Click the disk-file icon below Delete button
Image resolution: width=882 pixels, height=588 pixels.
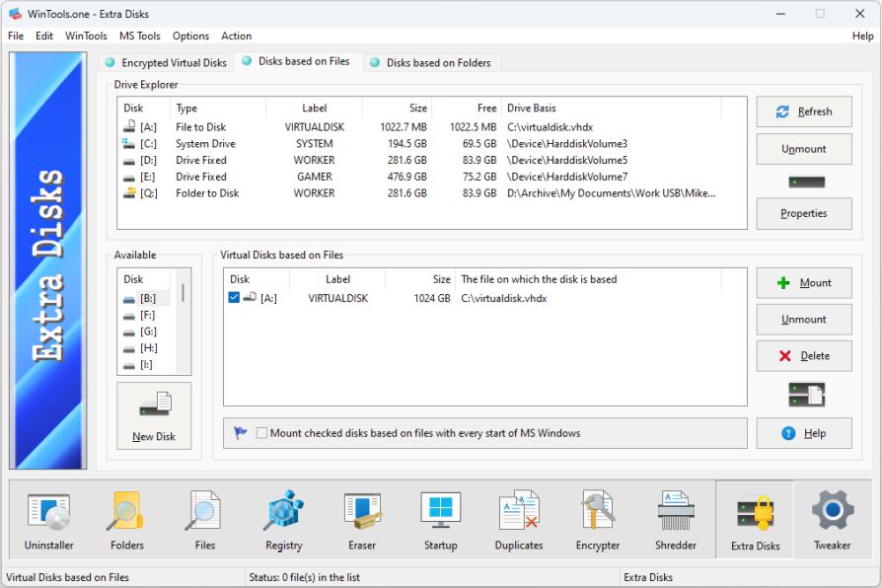tap(807, 394)
